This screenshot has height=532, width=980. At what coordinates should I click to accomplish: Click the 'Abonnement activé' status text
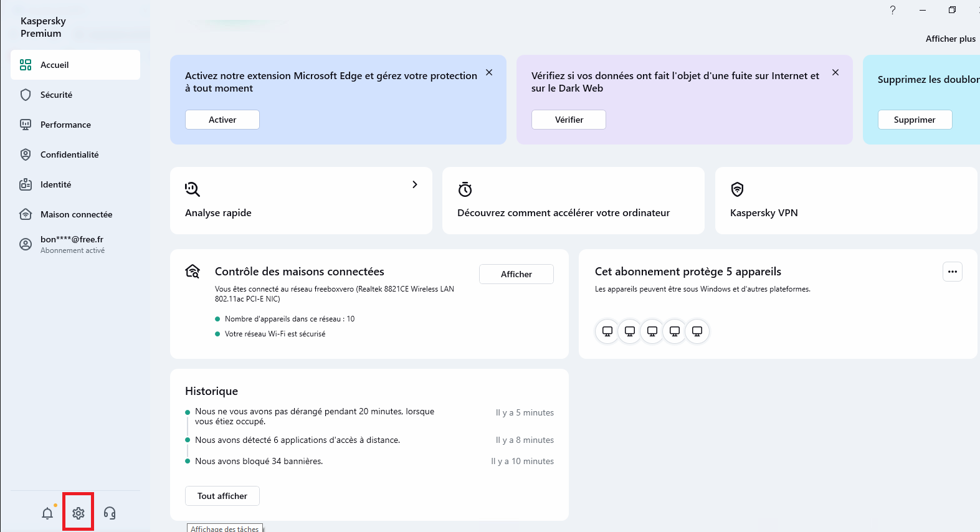72,250
